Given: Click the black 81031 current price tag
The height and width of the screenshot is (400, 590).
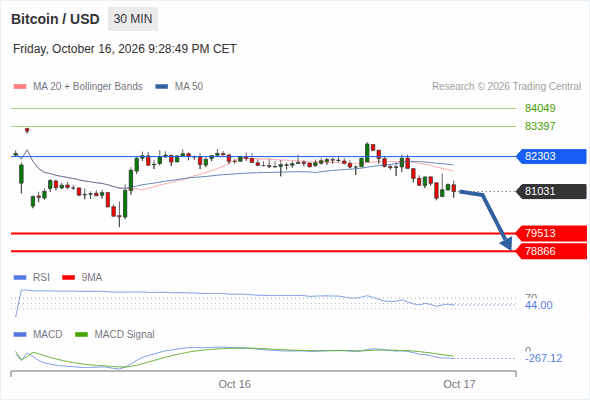Looking at the screenshot, I should 551,191.
